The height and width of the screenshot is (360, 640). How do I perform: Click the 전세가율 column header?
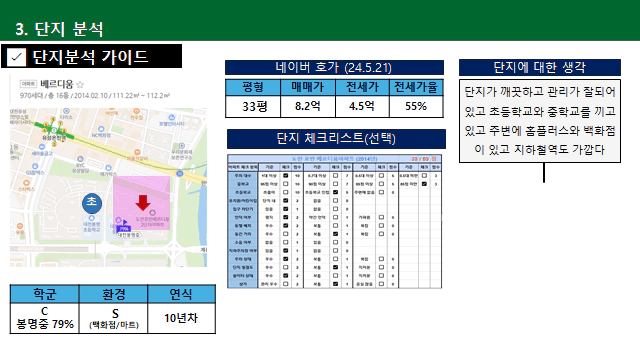pos(416,87)
